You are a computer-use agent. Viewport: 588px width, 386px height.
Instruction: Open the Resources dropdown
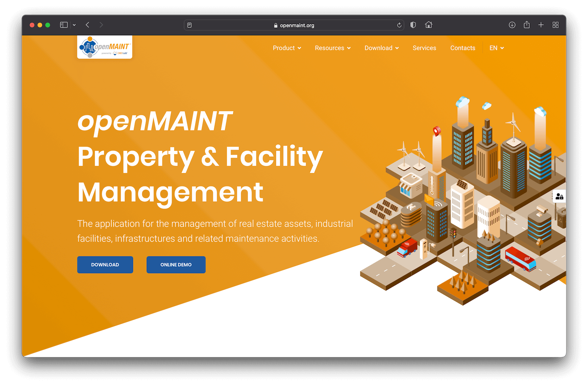pos(332,48)
